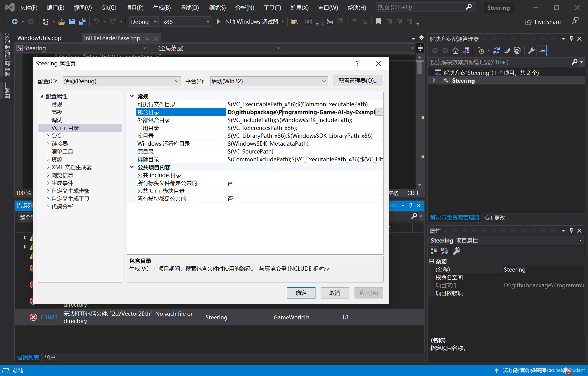Viewport: 588px width, 376px height.
Task: Expand the C/C++ configuration tree item
Action: point(48,136)
